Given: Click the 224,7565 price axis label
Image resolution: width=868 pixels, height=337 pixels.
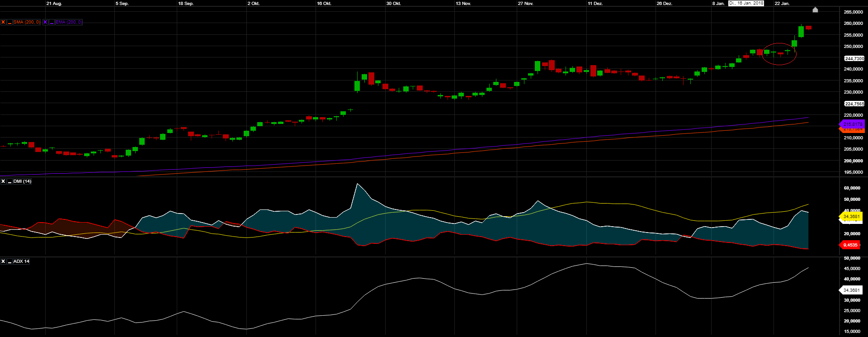Looking at the screenshot, I should point(854,104).
